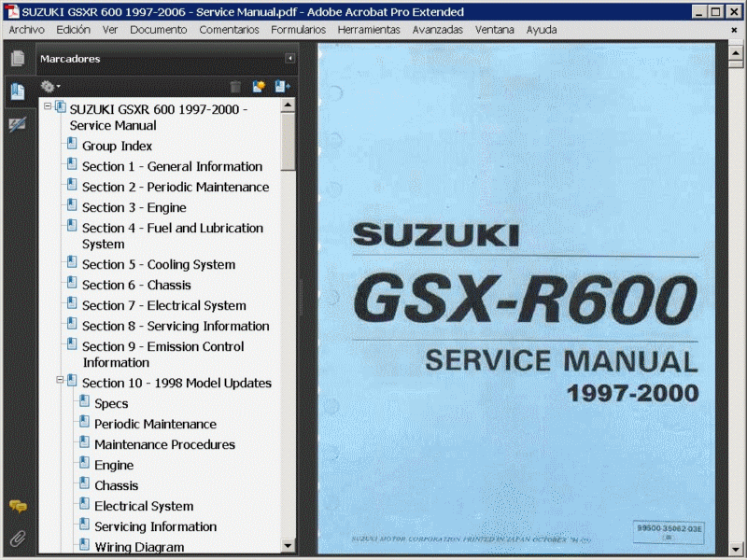Click bookmarks list scroll down arrow
The width and height of the screenshot is (747, 560).
[x=288, y=545]
